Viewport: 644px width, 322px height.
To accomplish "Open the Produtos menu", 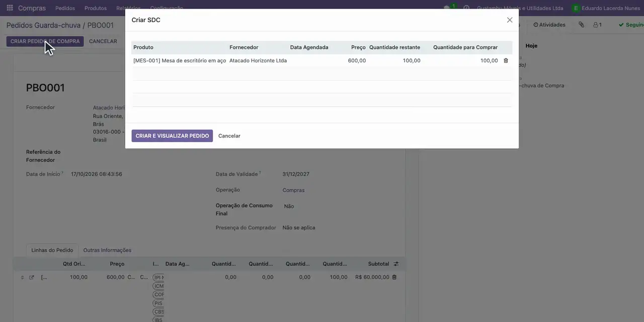I will pyautogui.click(x=96, y=8).
